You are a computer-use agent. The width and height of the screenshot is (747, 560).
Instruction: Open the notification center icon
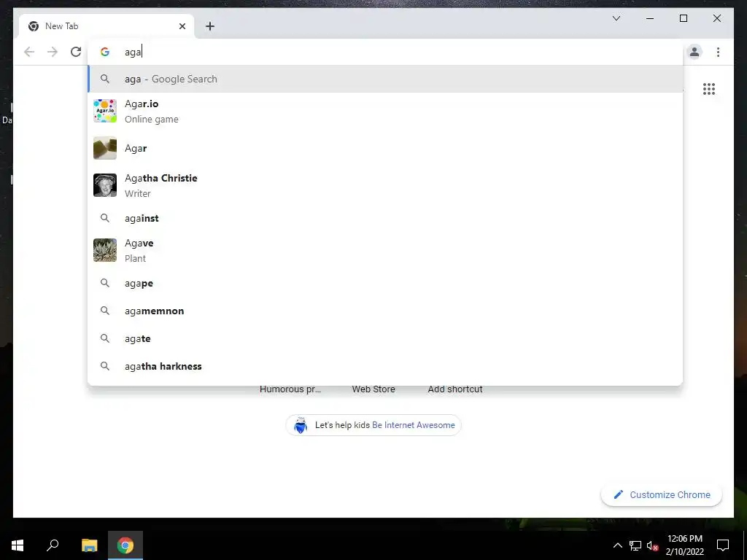[723, 545]
